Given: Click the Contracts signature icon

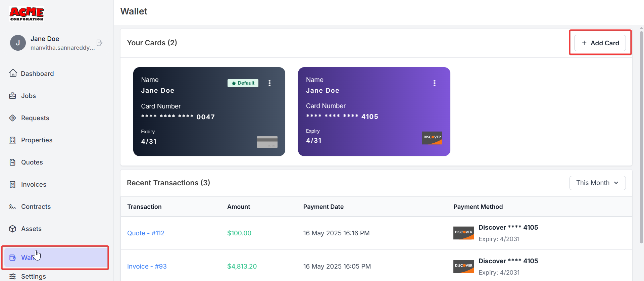Looking at the screenshot, I should click(13, 206).
